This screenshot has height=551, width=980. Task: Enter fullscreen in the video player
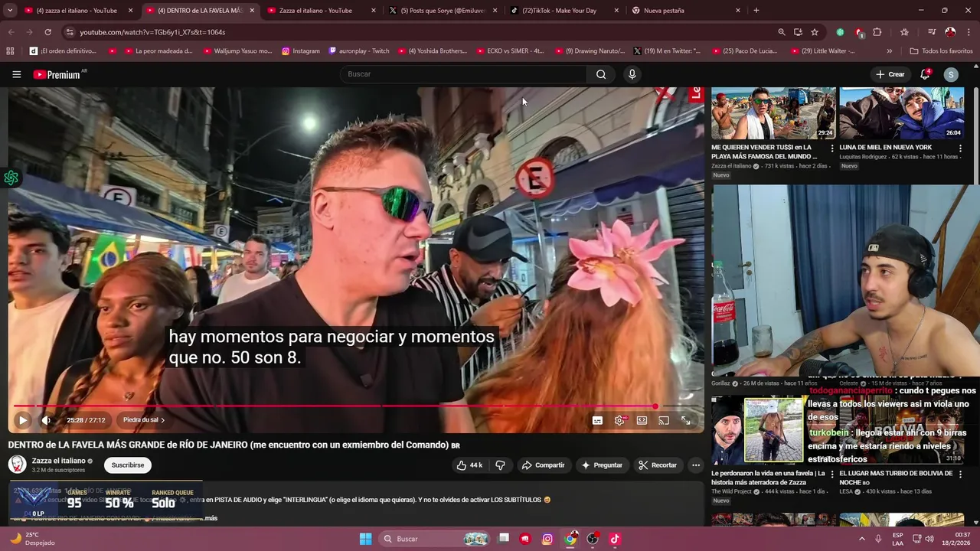pyautogui.click(x=686, y=420)
